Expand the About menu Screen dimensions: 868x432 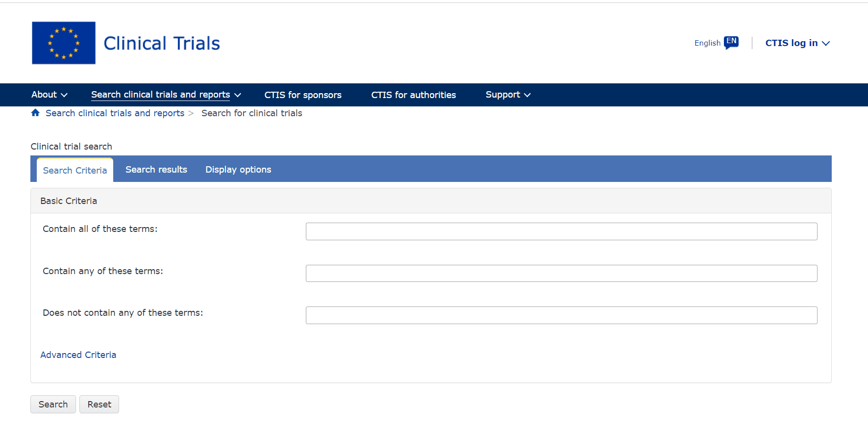[49, 95]
